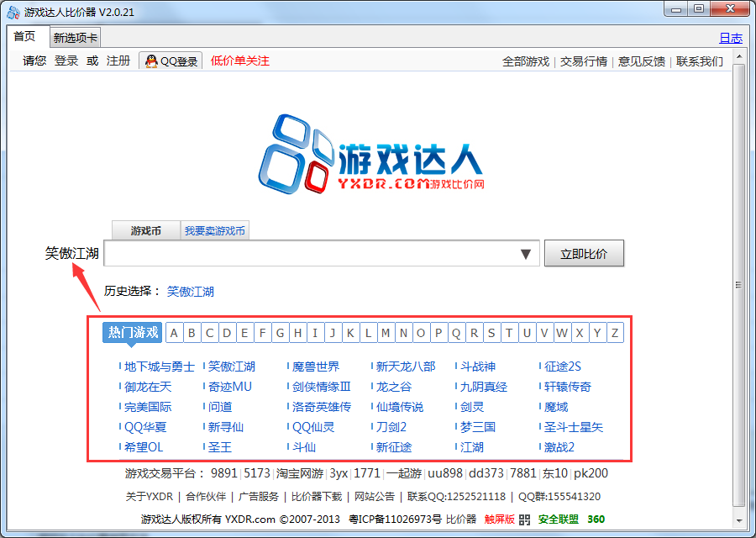Image resolution: width=756 pixels, height=538 pixels.
Task: Select the game 九阴真经
Action: click(484, 387)
